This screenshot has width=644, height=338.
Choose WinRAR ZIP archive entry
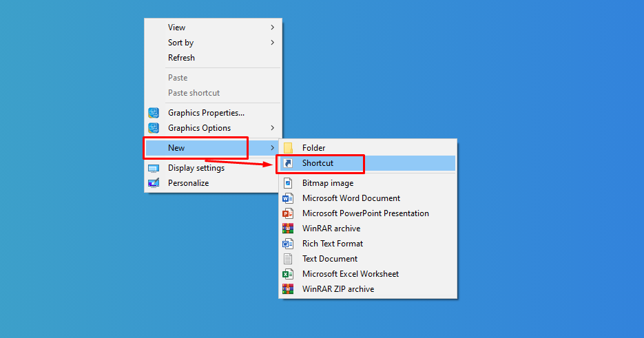pos(338,289)
